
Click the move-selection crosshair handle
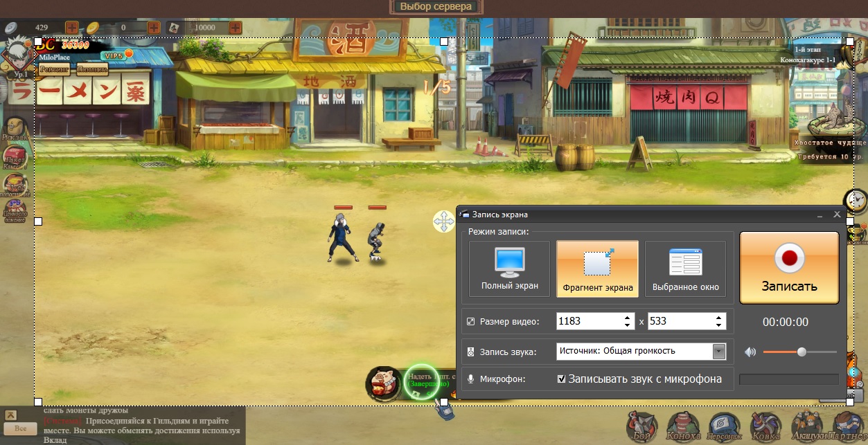(443, 221)
